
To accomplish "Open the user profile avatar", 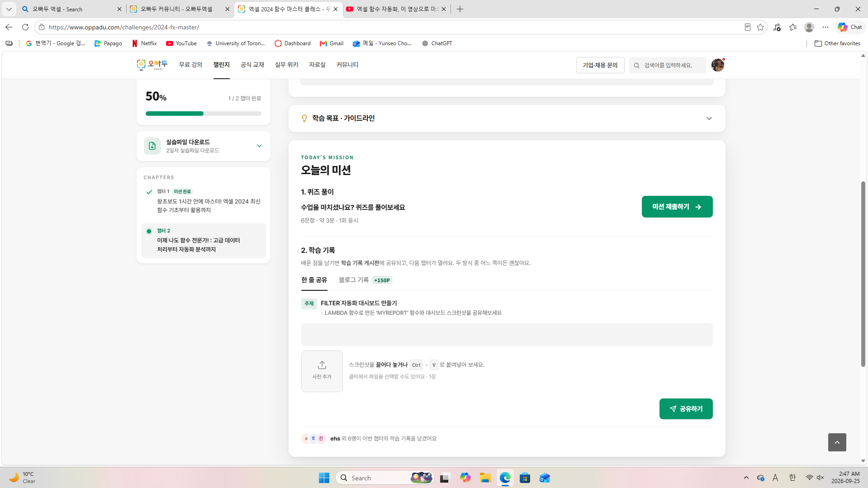I will coord(717,65).
